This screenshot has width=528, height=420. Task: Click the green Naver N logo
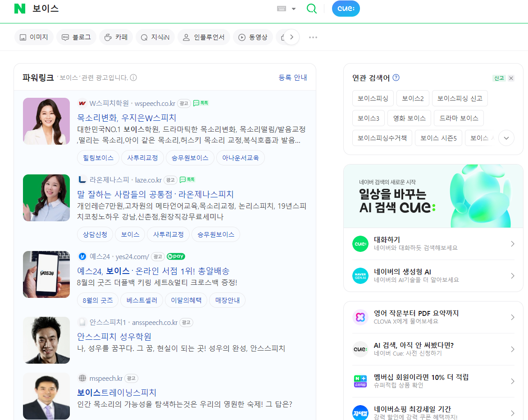[20, 9]
